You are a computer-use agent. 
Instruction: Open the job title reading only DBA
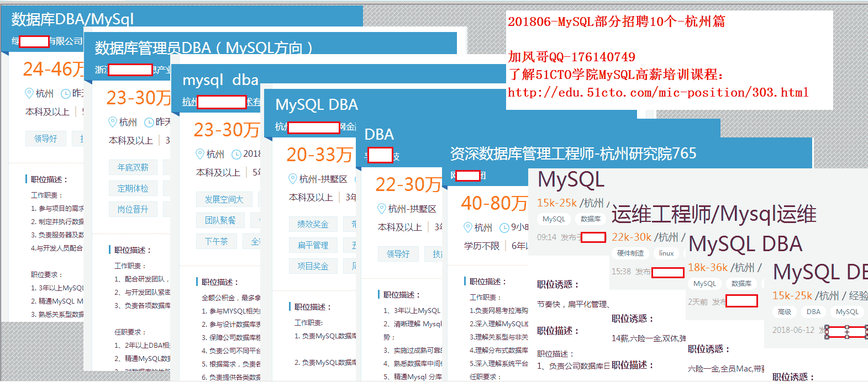pyautogui.click(x=379, y=135)
